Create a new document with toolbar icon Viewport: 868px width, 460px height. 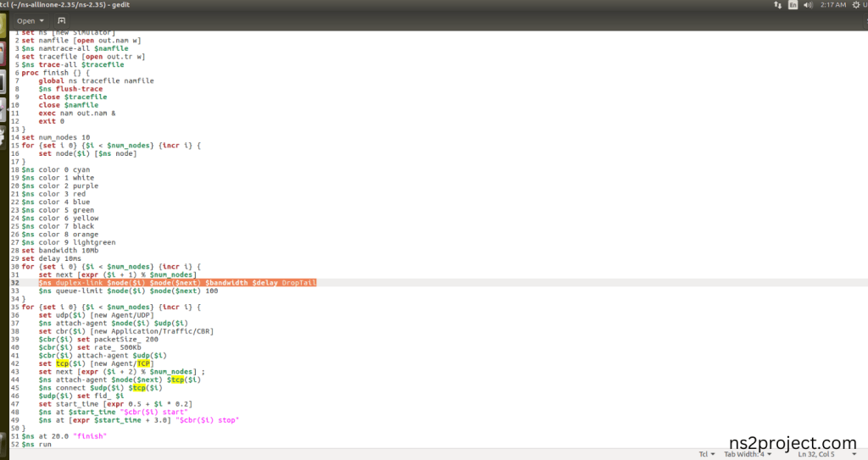[x=61, y=21]
